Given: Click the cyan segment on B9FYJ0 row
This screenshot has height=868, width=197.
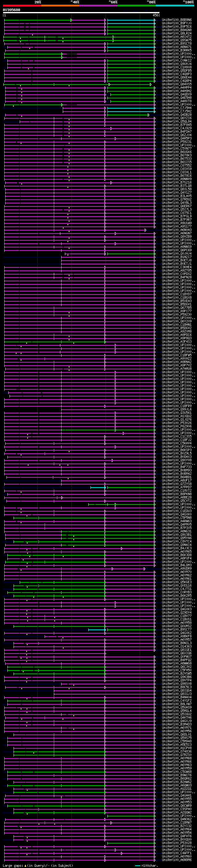Looking at the screenshot, I should click(x=131, y=24).
